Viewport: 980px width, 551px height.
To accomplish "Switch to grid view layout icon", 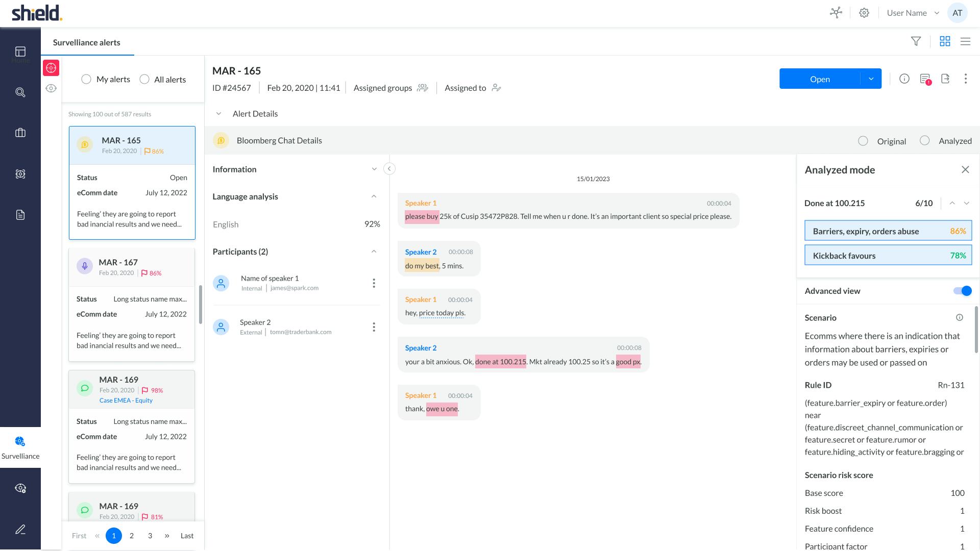I will coord(945,41).
